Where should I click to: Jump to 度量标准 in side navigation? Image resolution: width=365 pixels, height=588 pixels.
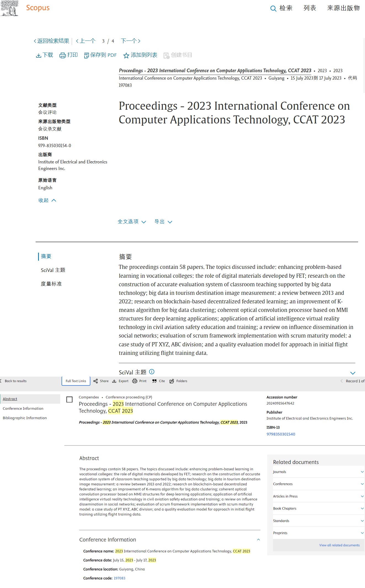tap(51, 284)
